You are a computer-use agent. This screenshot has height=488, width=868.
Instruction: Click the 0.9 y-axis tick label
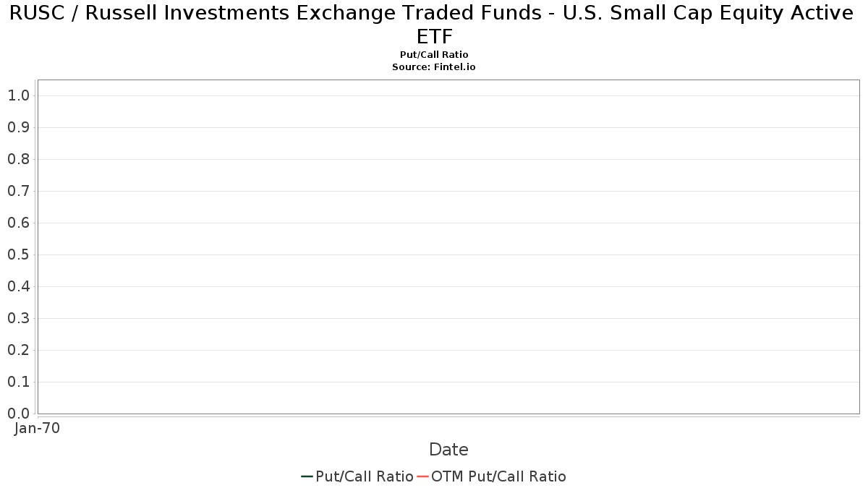(18, 127)
